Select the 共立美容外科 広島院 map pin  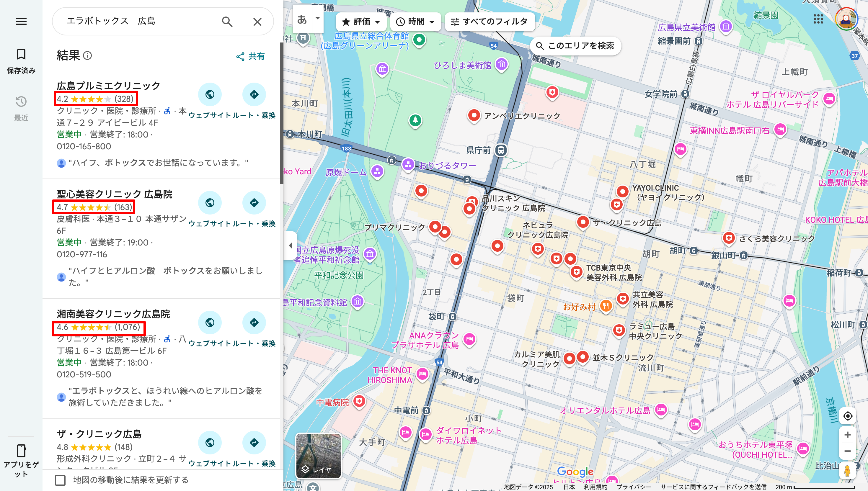(623, 299)
